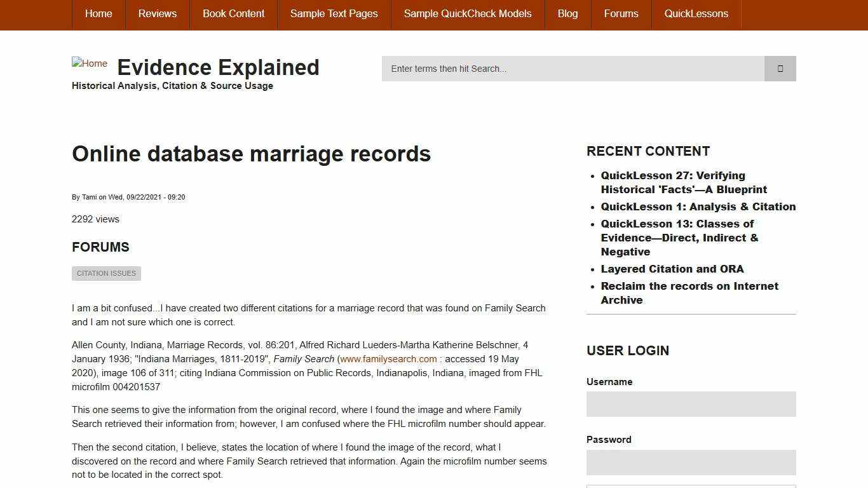Open the CITATION ISSUES forum tag
868x488 pixels.
(x=106, y=273)
